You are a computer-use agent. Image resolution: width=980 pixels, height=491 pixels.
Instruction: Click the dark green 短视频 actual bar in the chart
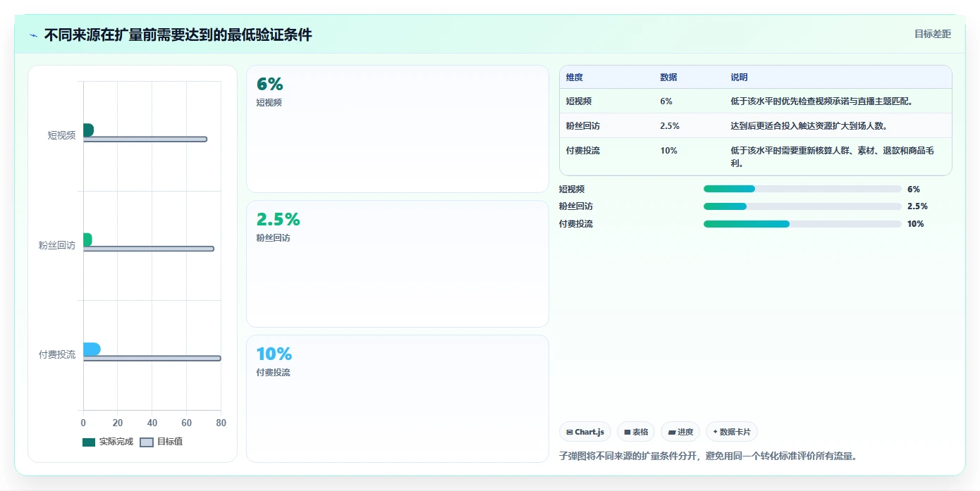point(88,130)
